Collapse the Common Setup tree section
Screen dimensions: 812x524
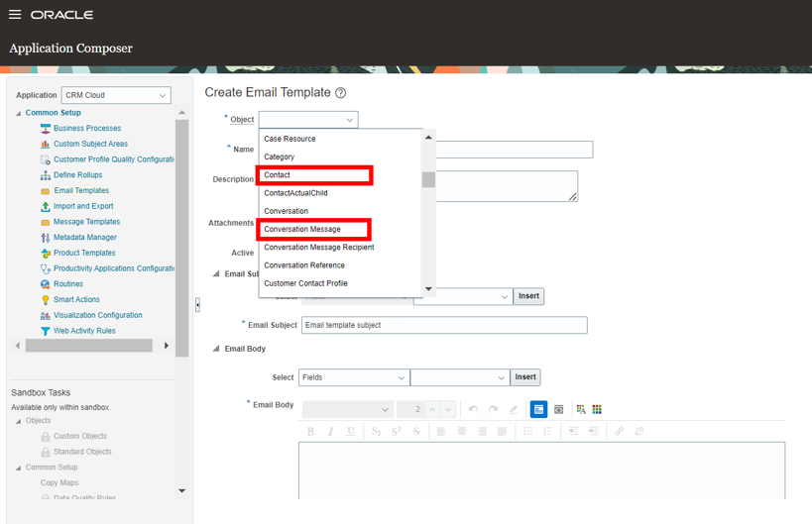coord(19,113)
